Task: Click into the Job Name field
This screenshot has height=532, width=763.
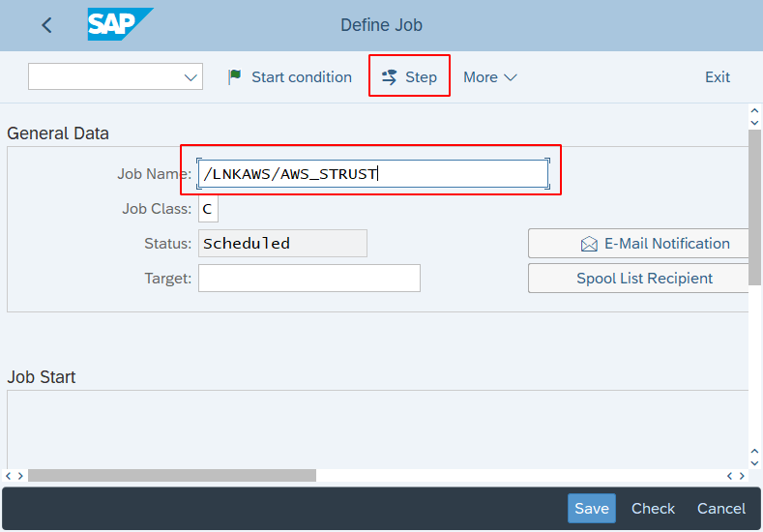Action: tap(372, 174)
